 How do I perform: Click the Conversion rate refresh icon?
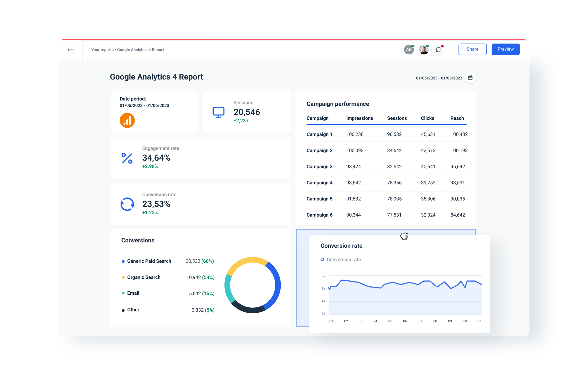click(127, 204)
